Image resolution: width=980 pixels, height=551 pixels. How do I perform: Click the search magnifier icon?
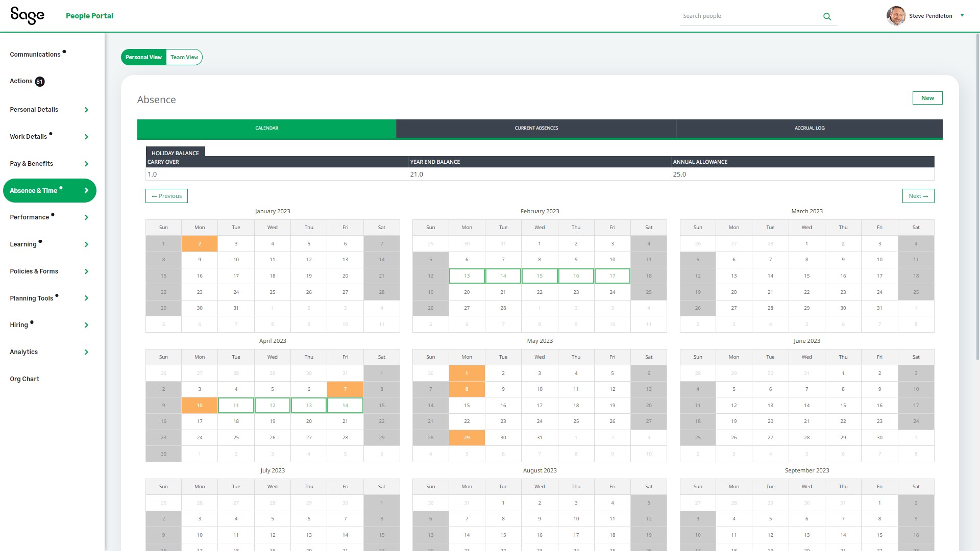(x=827, y=16)
